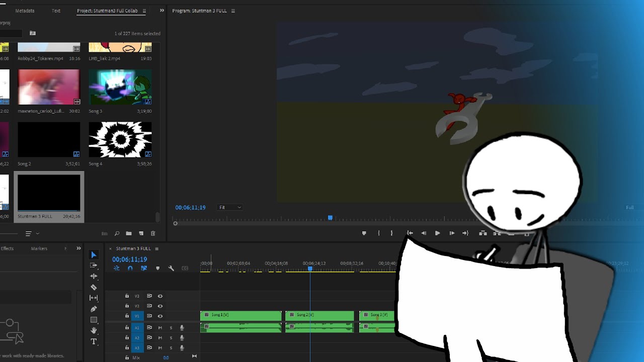Click Mark In button in Program monitor
Viewport: 644px width, 362px height.
tap(379, 233)
